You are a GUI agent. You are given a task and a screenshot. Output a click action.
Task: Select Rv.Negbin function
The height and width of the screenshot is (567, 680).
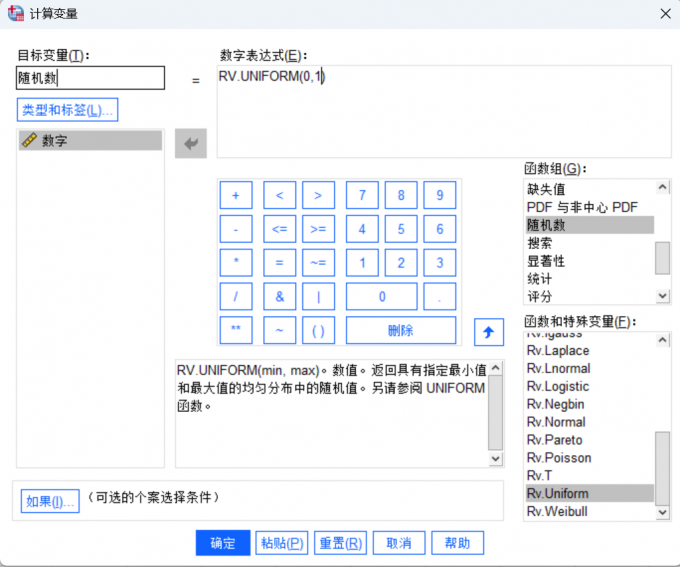click(589, 404)
